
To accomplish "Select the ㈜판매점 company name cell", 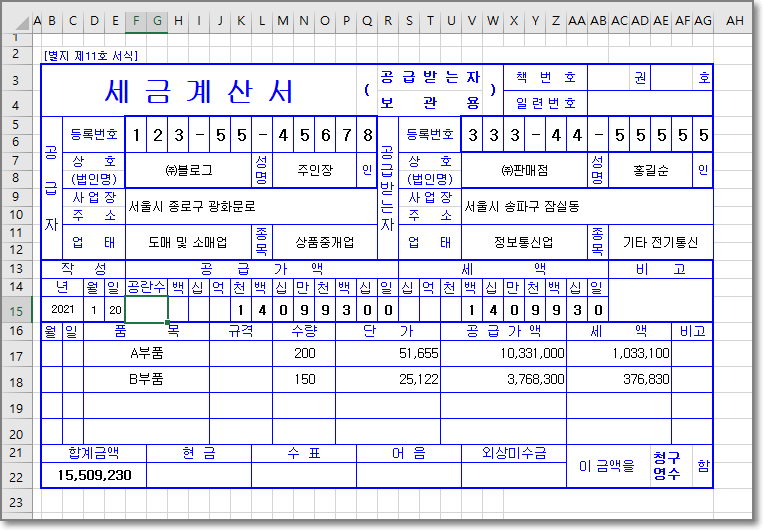I will (525, 170).
